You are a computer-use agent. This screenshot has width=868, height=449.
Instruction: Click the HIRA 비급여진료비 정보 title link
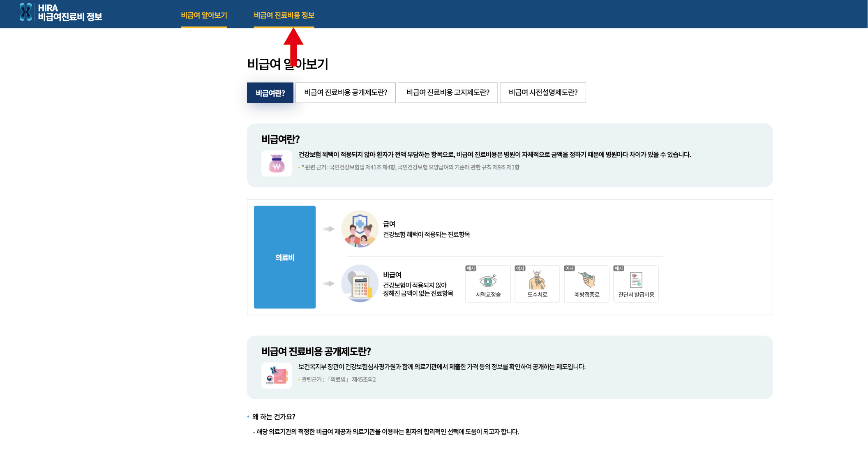[70, 13]
